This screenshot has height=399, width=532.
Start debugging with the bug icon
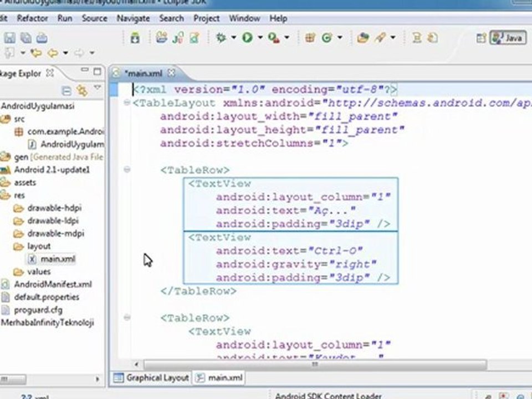221,37
